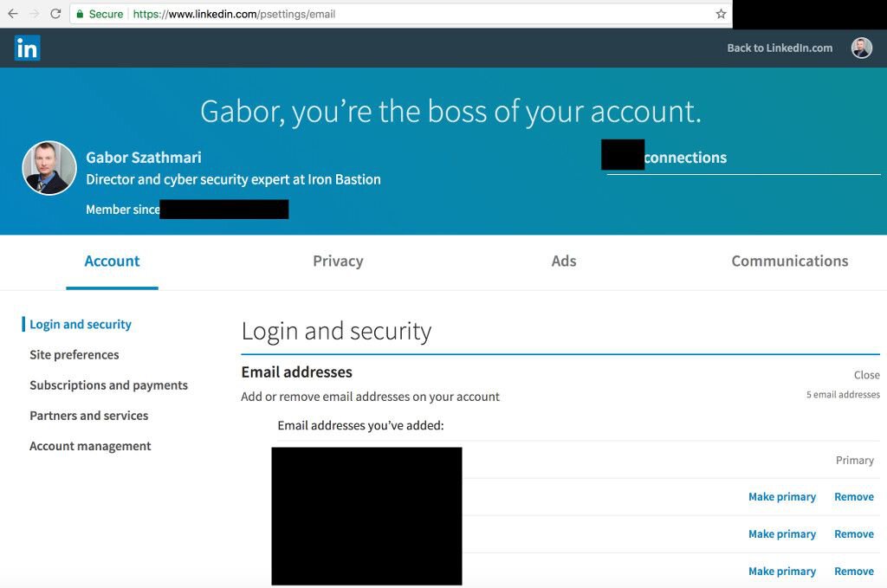Remove the third email address
This screenshot has height=588, width=887.
pos(854,534)
